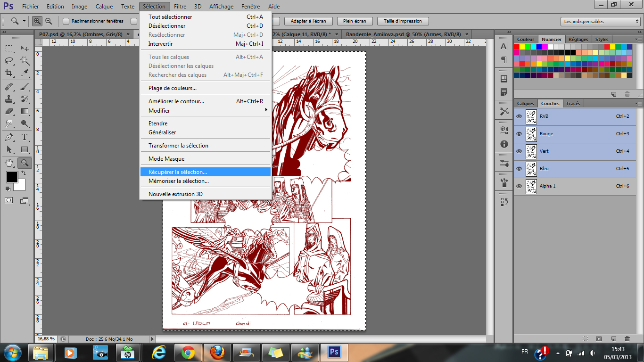The width and height of the screenshot is (644, 362).
Task: Enable Redimensionner fenêtres checkbox
Action: (x=66, y=21)
